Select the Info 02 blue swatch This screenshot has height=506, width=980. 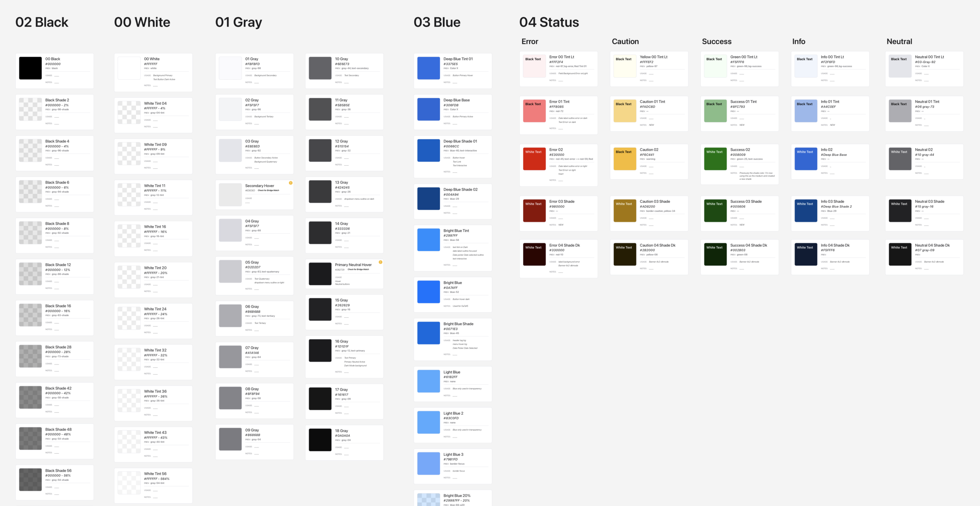(805, 158)
